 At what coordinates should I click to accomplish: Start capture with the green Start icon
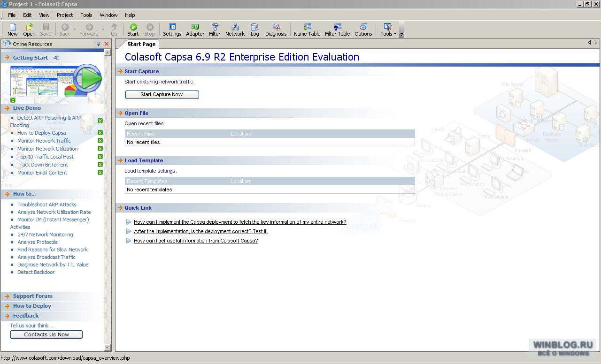pyautogui.click(x=133, y=30)
